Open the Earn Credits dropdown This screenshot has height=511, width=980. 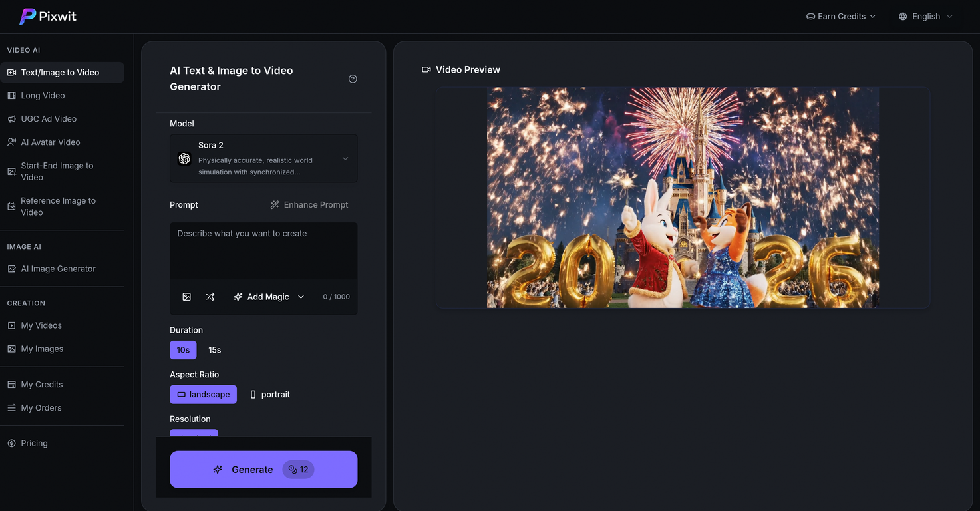(841, 17)
